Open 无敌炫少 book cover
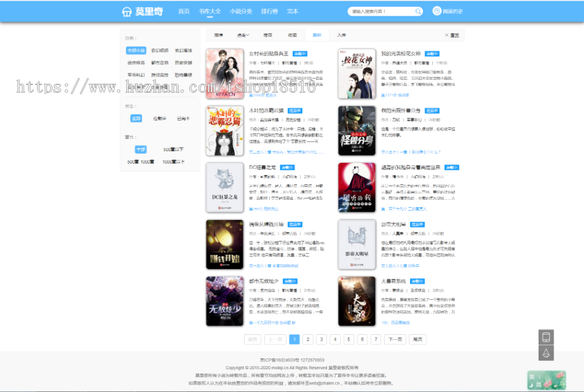Viewport: 584px width, 392px height. [x=225, y=301]
